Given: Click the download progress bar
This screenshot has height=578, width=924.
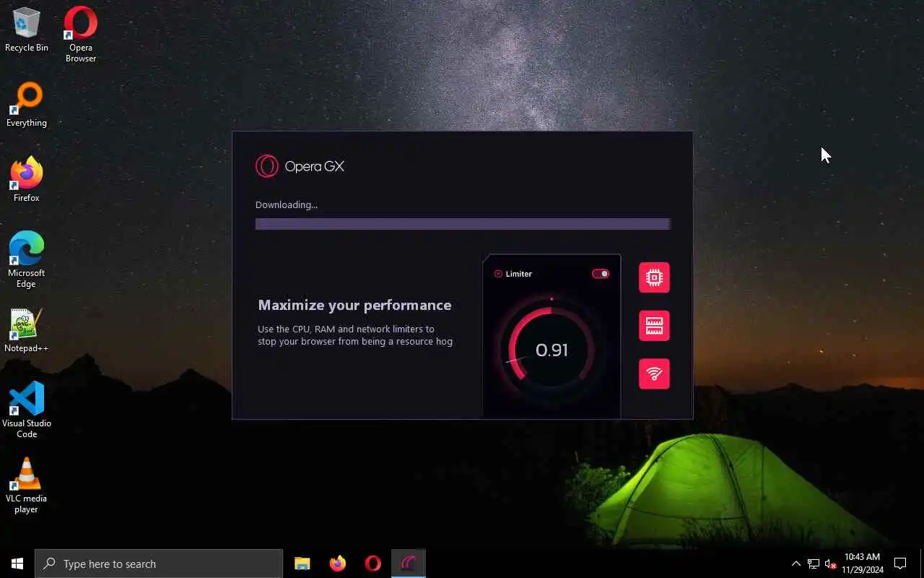Looking at the screenshot, I should (x=463, y=224).
